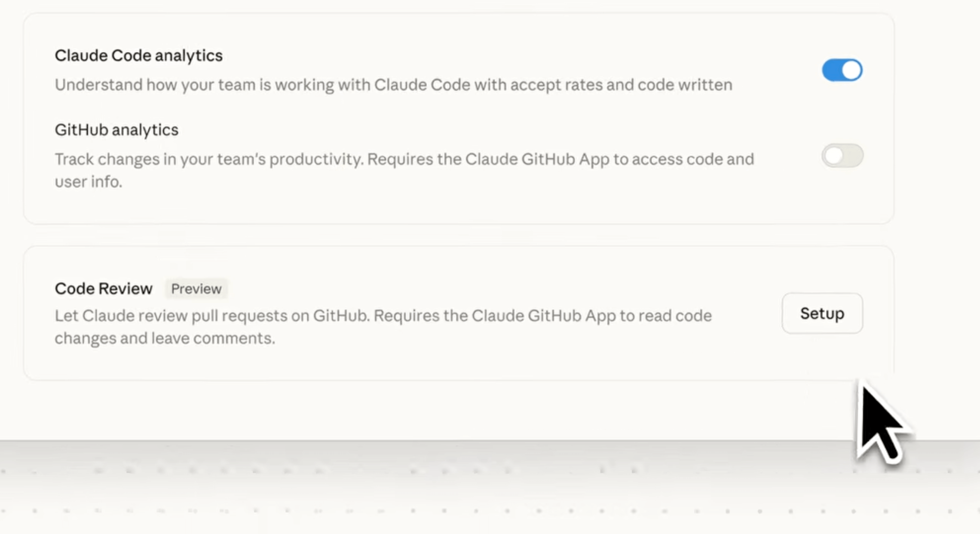Start Code Review setup
This screenshot has height=534, width=980.
822,313
